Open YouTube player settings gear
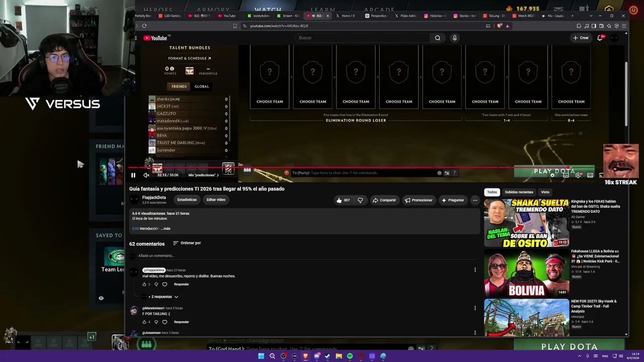Image resolution: width=644 pixels, height=362 pixels. click(578, 175)
